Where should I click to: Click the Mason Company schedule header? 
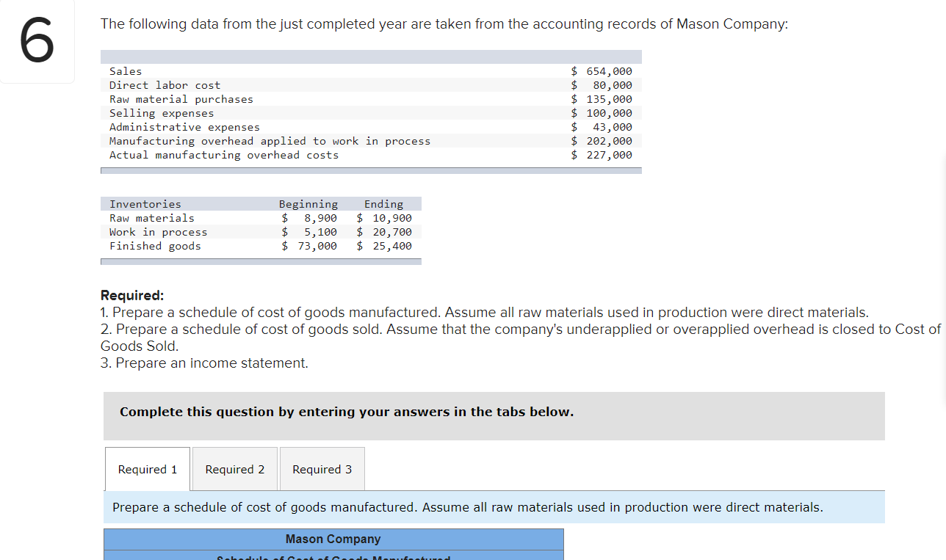(333, 539)
